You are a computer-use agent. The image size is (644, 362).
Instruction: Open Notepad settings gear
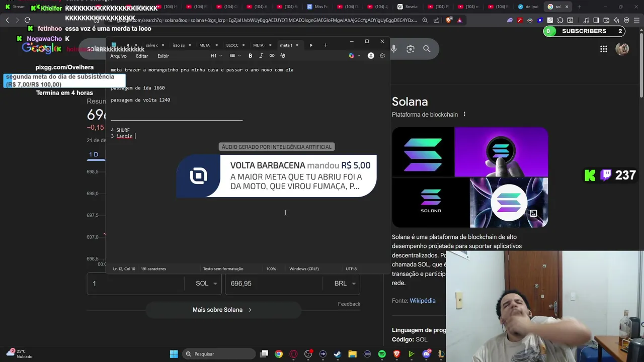click(x=382, y=56)
